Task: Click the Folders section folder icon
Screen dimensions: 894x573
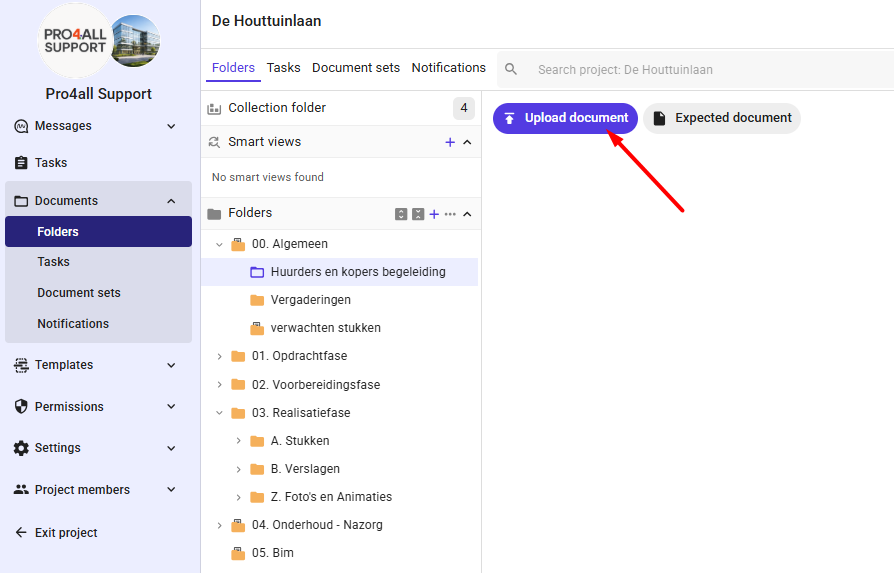Action: (214, 214)
